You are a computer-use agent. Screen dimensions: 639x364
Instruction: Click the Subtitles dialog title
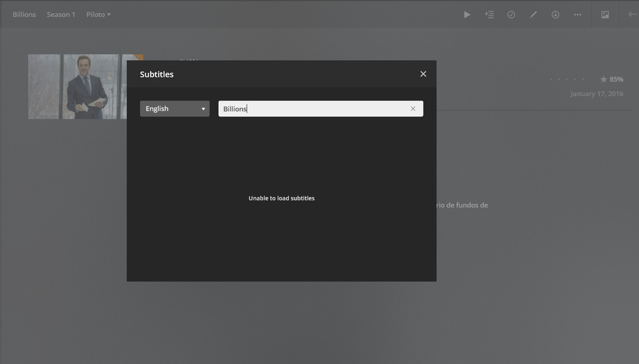coord(156,74)
